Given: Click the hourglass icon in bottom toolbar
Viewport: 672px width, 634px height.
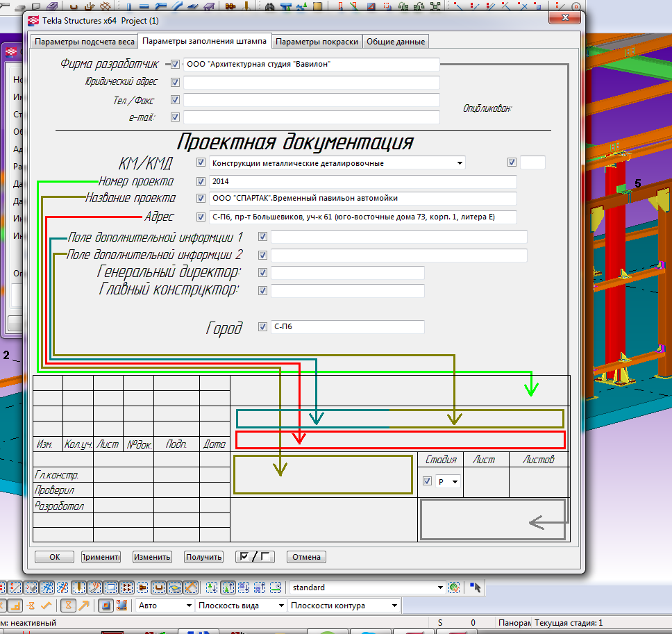Looking at the screenshot, I should (x=68, y=606).
